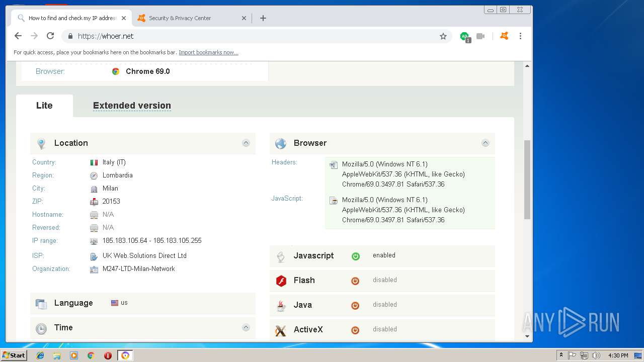
Task: Collapse the Time section
Action: [x=246, y=327]
